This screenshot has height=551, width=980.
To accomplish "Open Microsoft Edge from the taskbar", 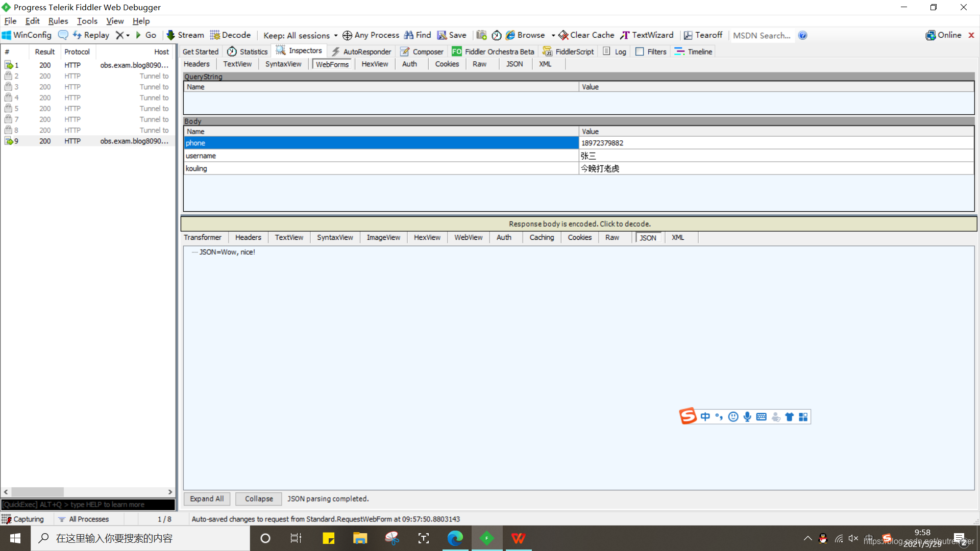I will click(x=455, y=538).
